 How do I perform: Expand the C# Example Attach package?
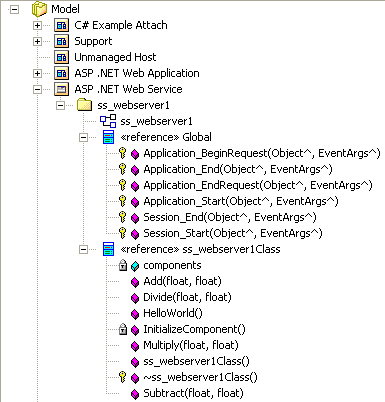pos(37,25)
